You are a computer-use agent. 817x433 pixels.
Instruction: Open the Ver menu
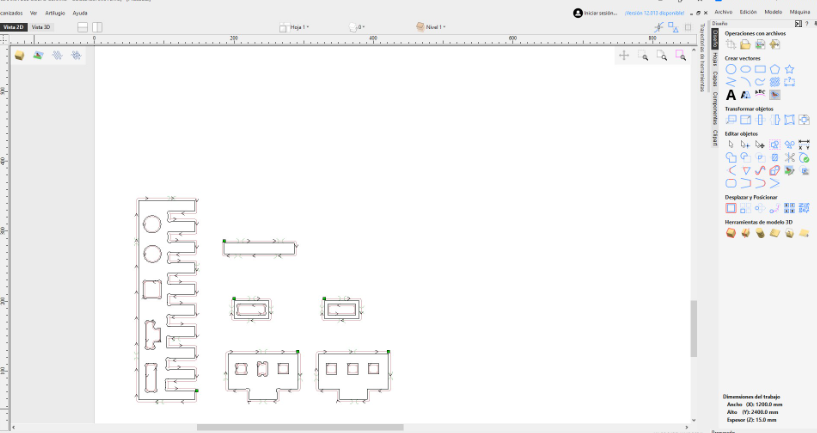[33, 13]
